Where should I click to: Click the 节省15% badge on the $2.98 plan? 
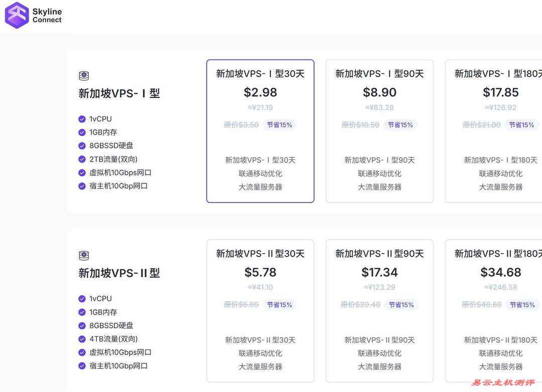click(280, 125)
